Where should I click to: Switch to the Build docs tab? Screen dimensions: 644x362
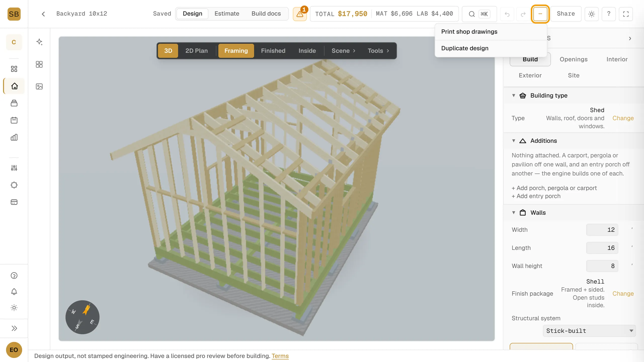[x=266, y=14]
